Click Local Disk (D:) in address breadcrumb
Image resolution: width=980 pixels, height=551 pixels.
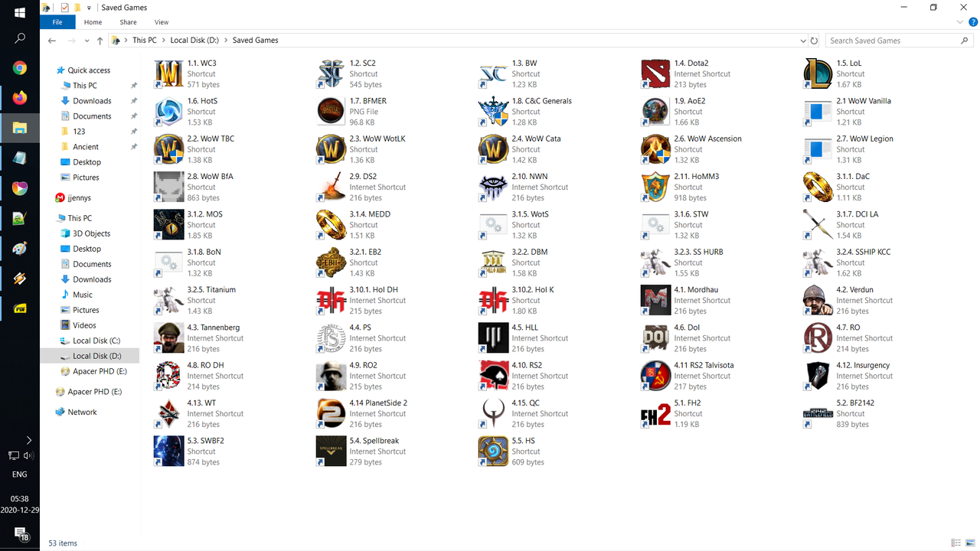pyautogui.click(x=194, y=41)
